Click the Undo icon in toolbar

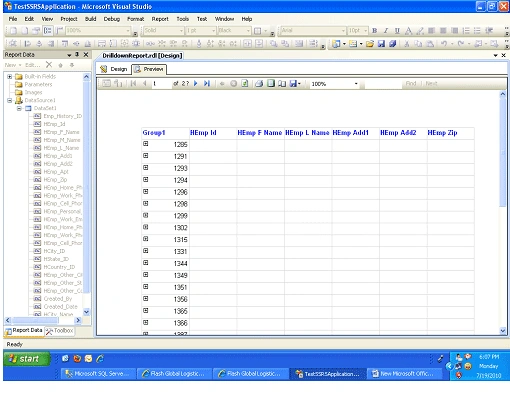[444, 44]
